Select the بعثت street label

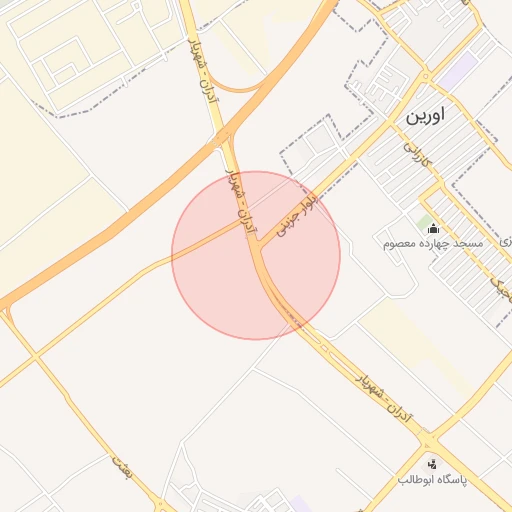click(x=122, y=467)
